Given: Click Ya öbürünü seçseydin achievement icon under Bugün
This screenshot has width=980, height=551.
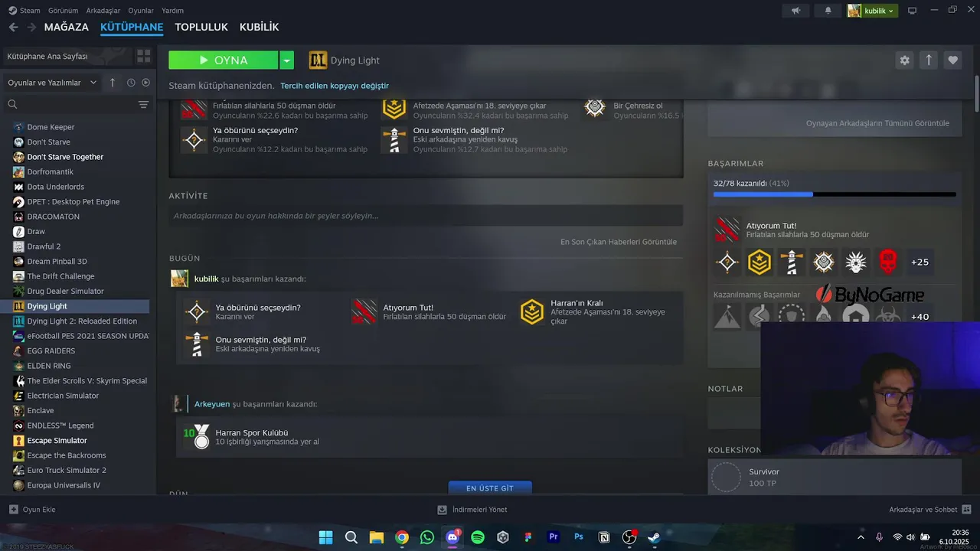Looking at the screenshot, I should [197, 311].
